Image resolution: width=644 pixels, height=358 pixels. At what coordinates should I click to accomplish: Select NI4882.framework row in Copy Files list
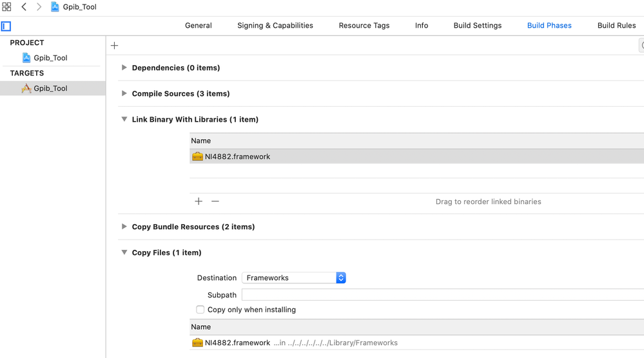(416, 343)
